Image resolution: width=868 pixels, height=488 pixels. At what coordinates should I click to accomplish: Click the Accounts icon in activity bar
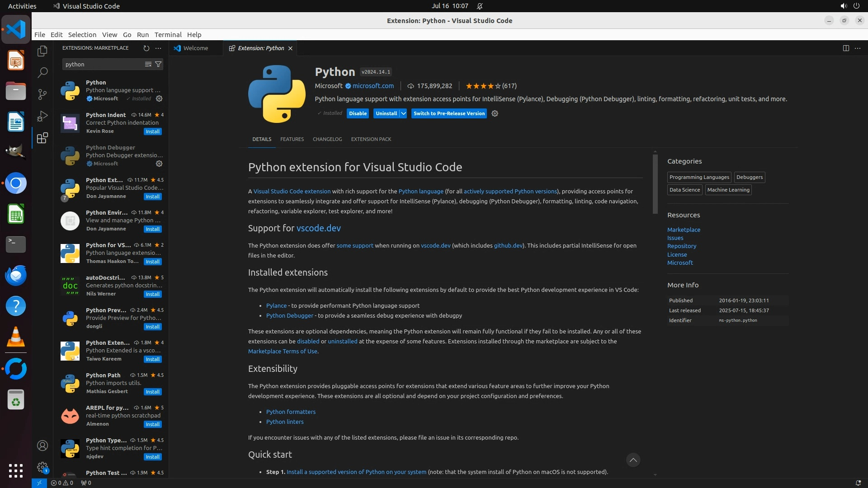point(42,446)
